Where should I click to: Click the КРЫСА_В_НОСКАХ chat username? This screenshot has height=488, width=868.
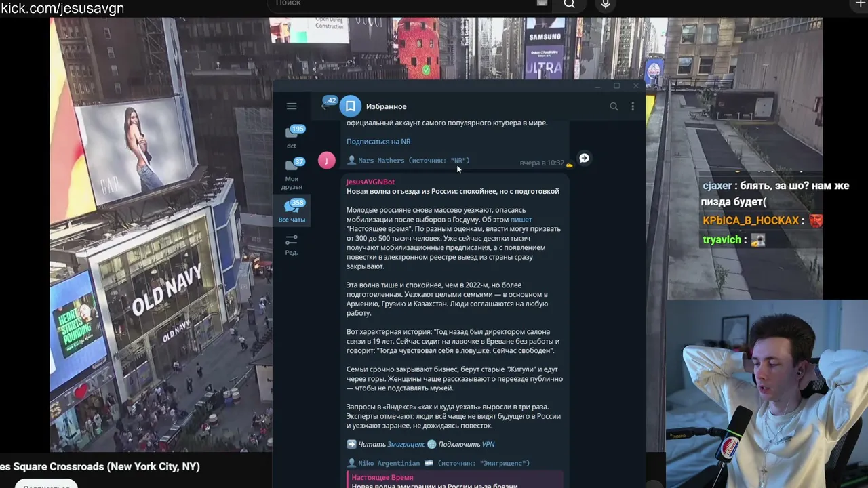[751, 221]
